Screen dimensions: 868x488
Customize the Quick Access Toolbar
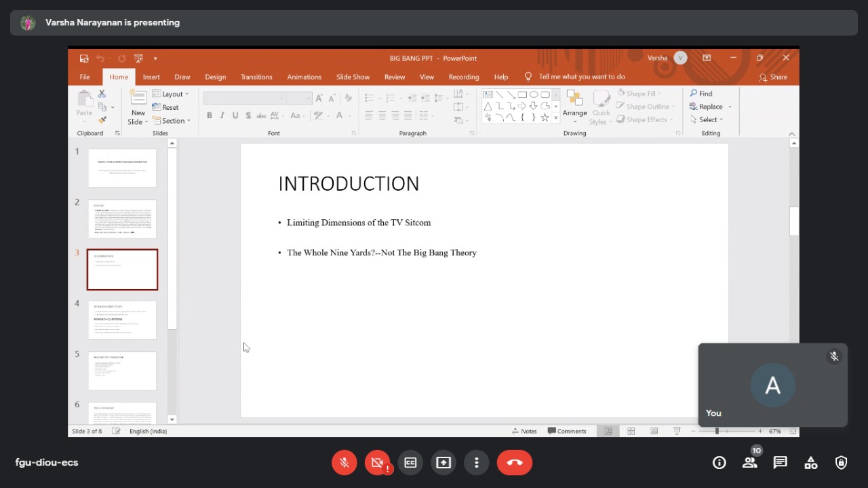[155, 58]
